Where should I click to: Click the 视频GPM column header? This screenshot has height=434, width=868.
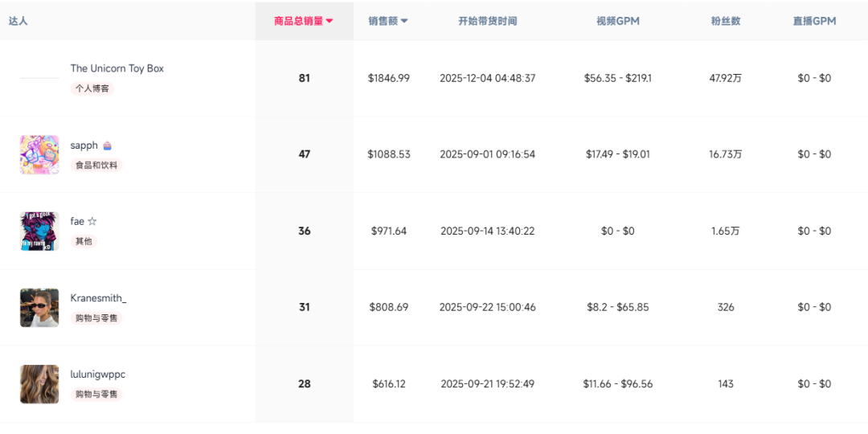click(618, 21)
